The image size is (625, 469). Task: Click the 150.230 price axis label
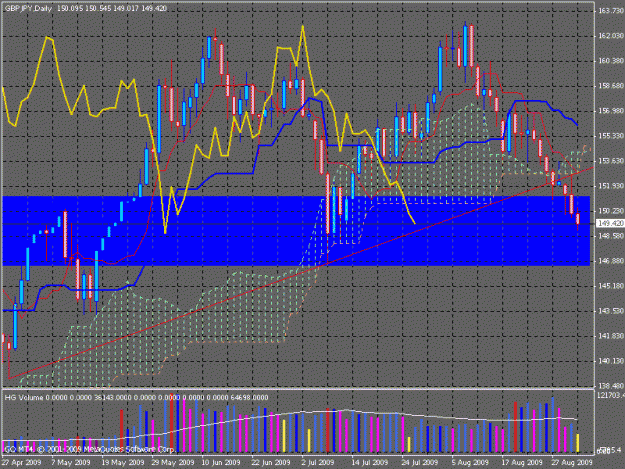click(x=611, y=211)
